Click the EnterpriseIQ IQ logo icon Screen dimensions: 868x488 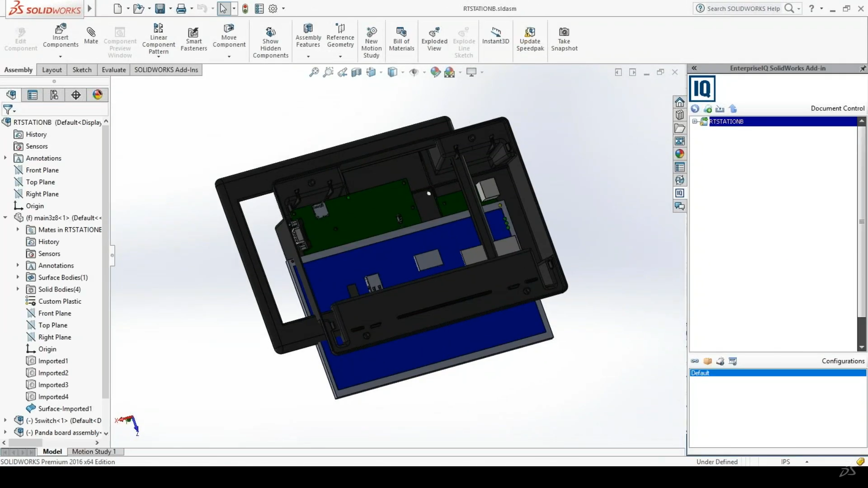[702, 89]
